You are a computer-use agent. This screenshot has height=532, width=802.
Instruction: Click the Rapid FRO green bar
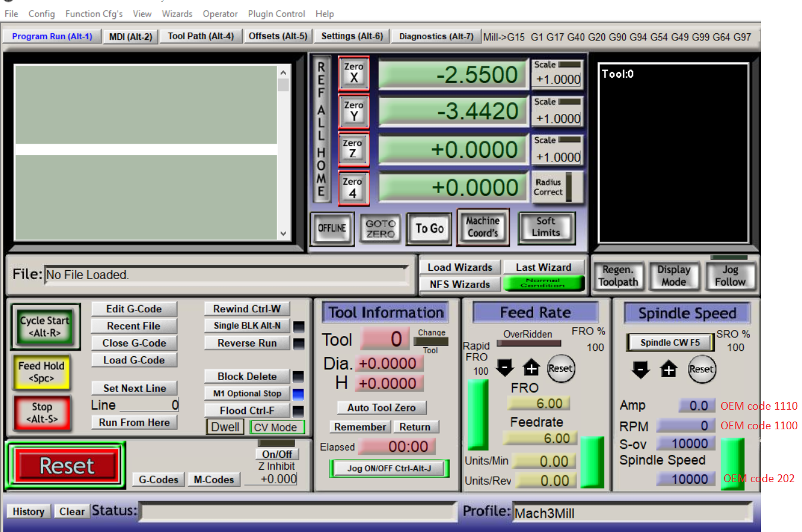[478, 414]
